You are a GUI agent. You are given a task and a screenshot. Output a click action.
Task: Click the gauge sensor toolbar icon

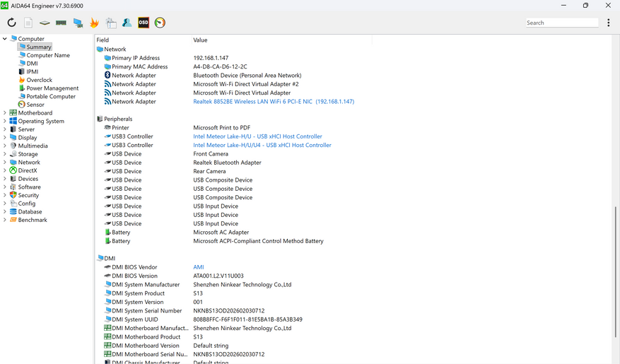click(160, 23)
